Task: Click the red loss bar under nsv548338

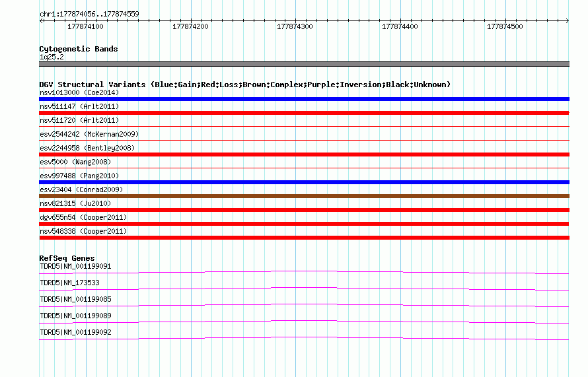Action: (304, 238)
